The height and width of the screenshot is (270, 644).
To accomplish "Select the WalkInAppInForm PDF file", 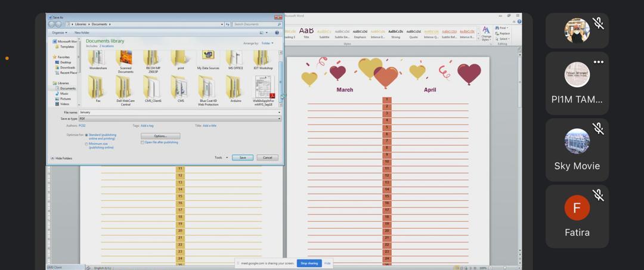I will 263,91.
